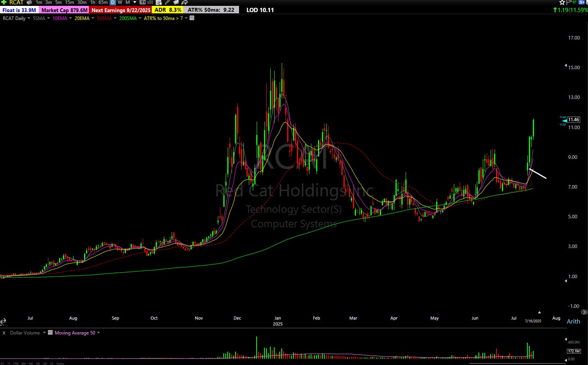This screenshot has width=588, height=365.
Task: Set chart range to YTD
Action: [x=16, y=363]
